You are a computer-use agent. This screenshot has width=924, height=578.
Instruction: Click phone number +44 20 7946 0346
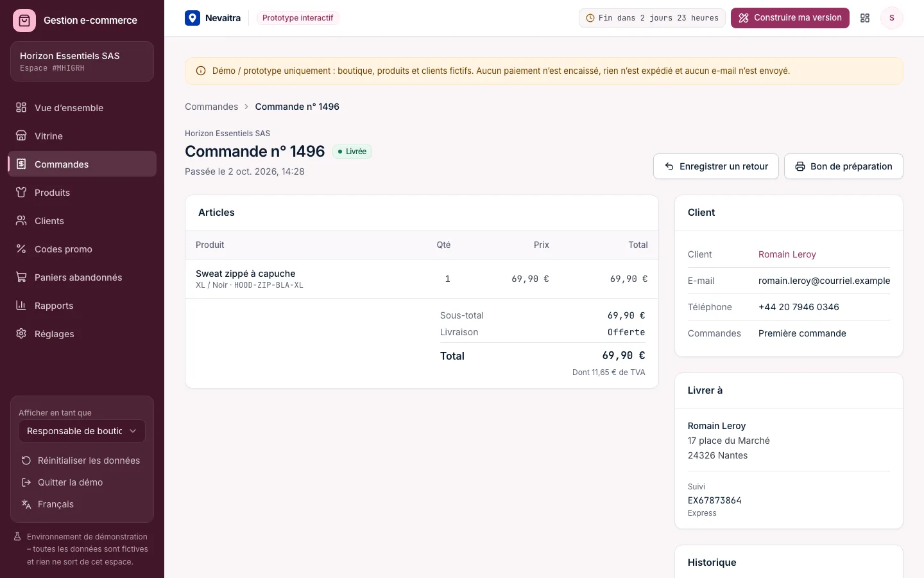tap(798, 307)
